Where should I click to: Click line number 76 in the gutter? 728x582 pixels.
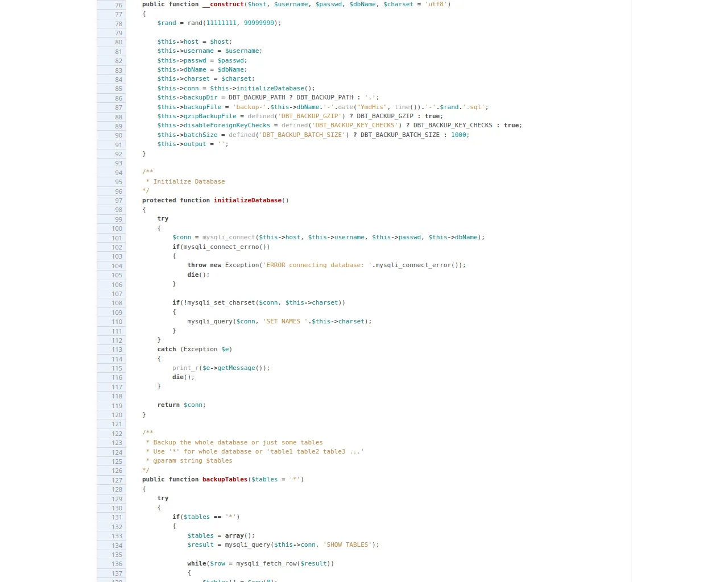click(118, 5)
